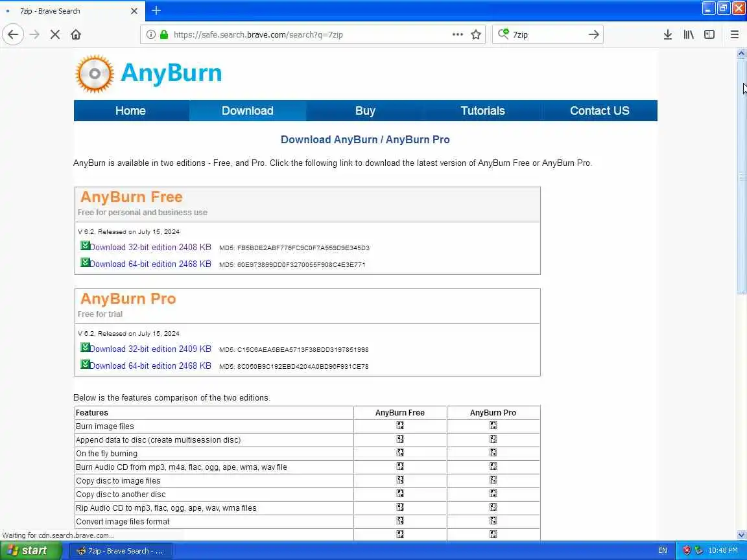This screenshot has width=747, height=560.
Task: Click the scrollbar up arrow
Action: [741, 53]
